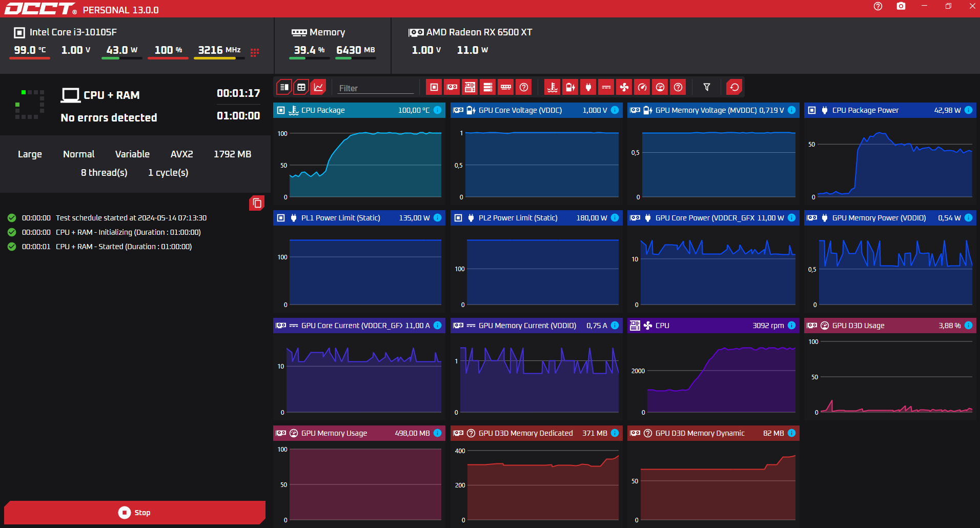980x528 pixels.
Task: Show info for GPU Memory Power (VDDIO)
Action: point(969,218)
